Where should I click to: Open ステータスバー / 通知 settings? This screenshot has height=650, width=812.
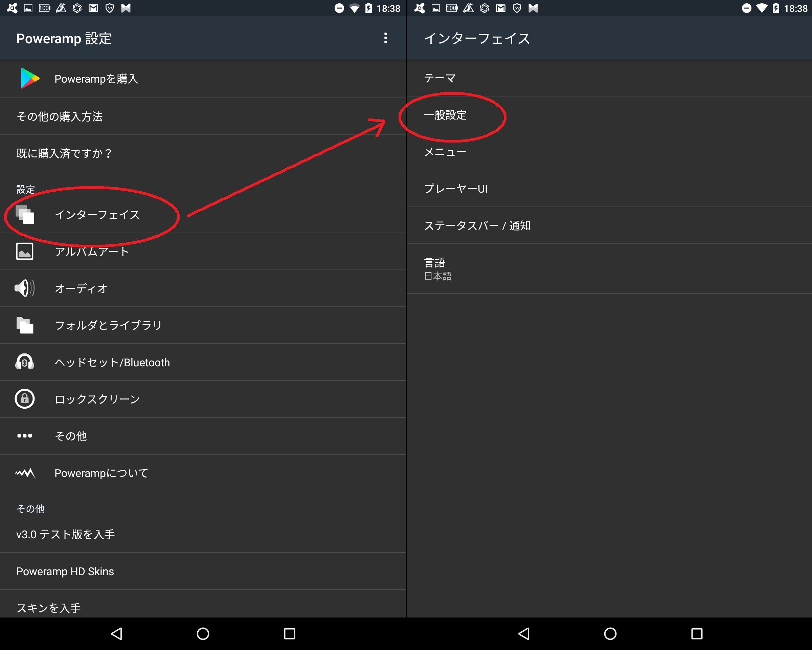pyautogui.click(x=609, y=226)
